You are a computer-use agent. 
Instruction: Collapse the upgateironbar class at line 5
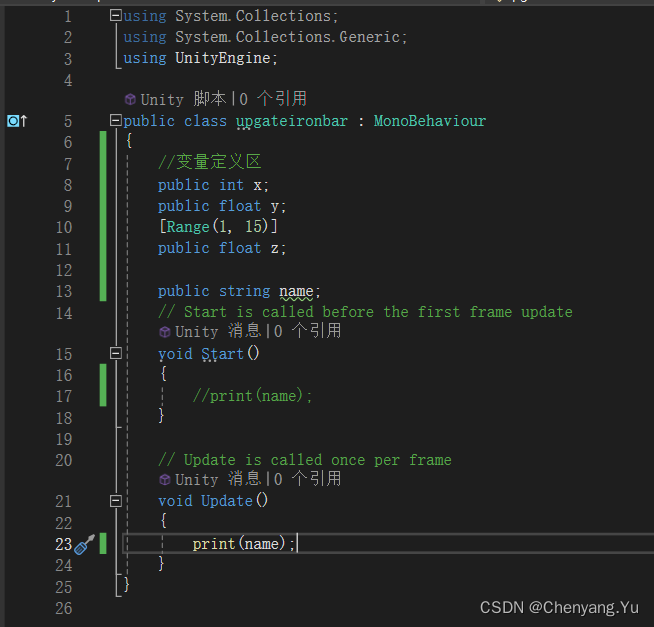[116, 120]
